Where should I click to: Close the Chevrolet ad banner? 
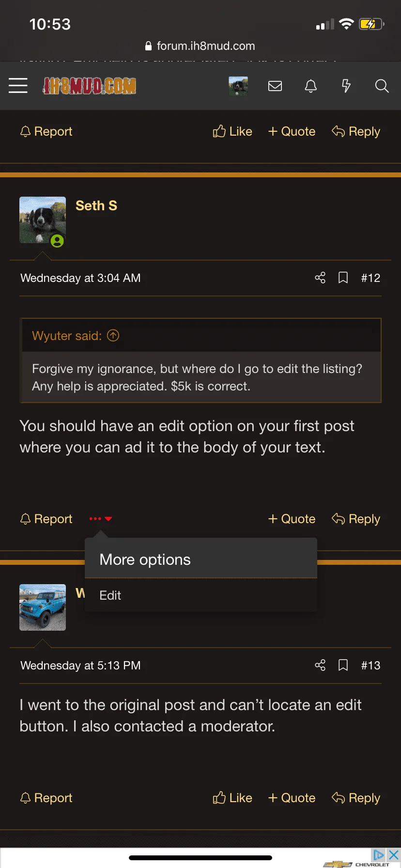click(x=394, y=854)
